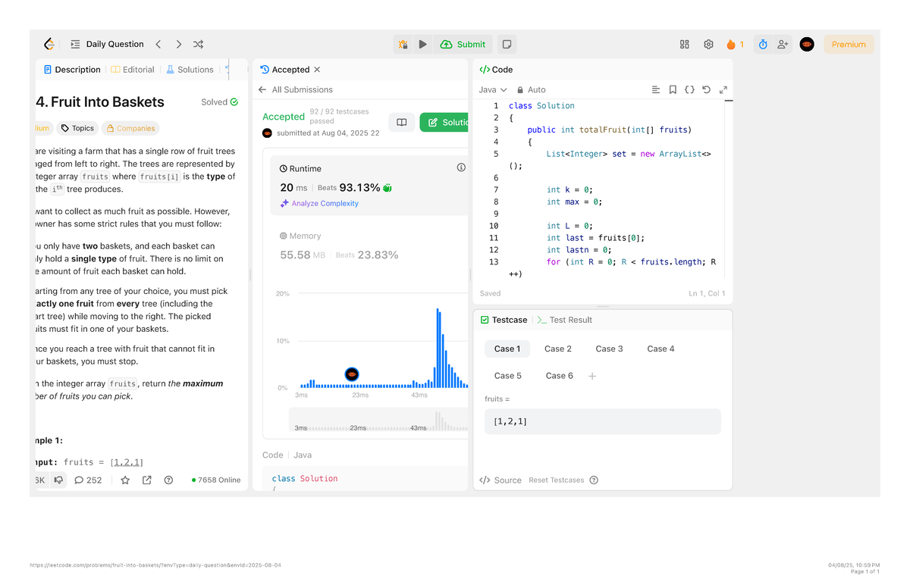
Task: Open the profile avatar menu
Action: point(807,44)
